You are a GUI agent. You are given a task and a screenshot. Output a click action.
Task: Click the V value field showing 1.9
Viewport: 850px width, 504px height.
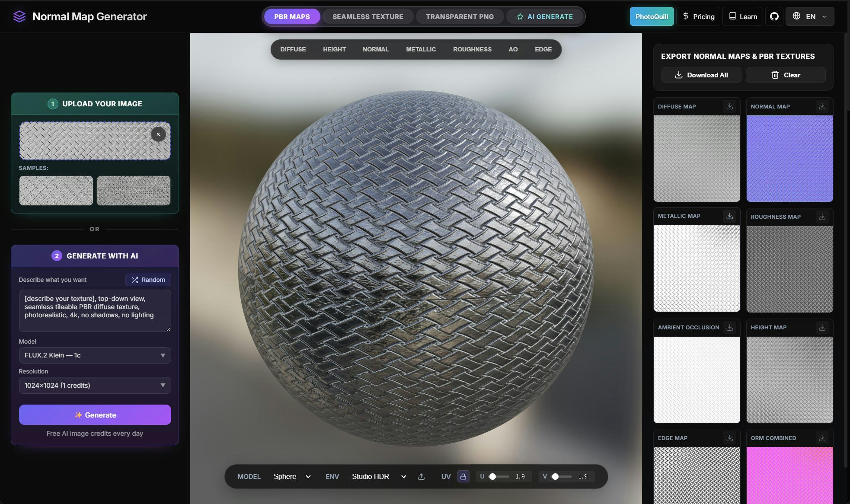point(583,476)
